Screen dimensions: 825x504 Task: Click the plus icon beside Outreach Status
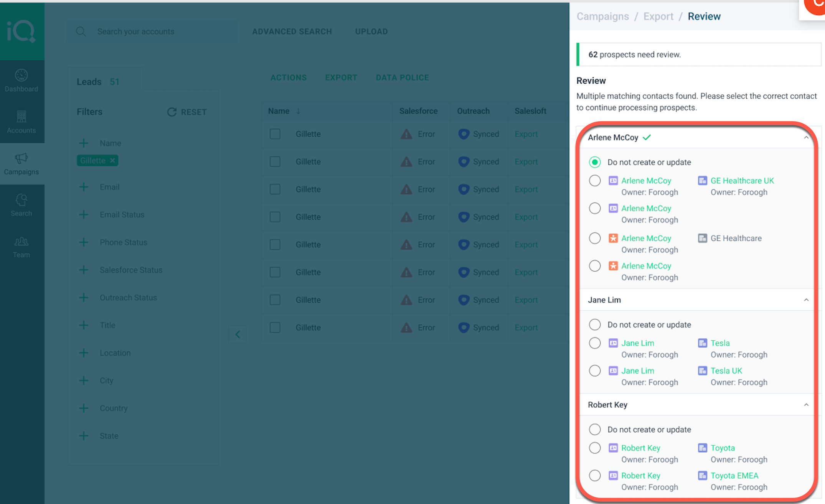pos(84,297)
